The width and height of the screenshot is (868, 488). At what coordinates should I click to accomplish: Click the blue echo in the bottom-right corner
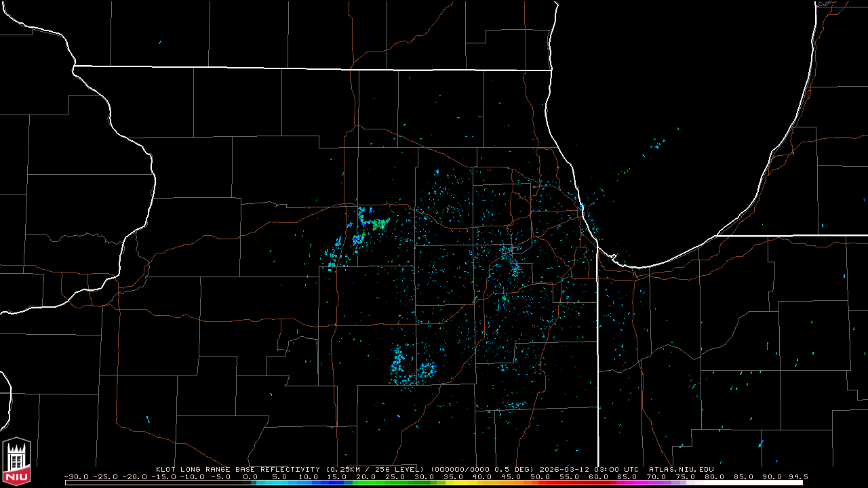pyautogui.click(x=761, y=444)
